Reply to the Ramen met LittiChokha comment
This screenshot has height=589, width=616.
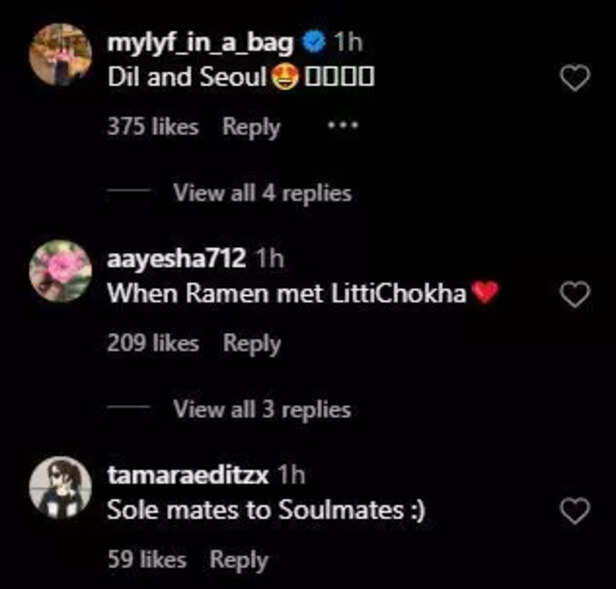pos(251,344)
